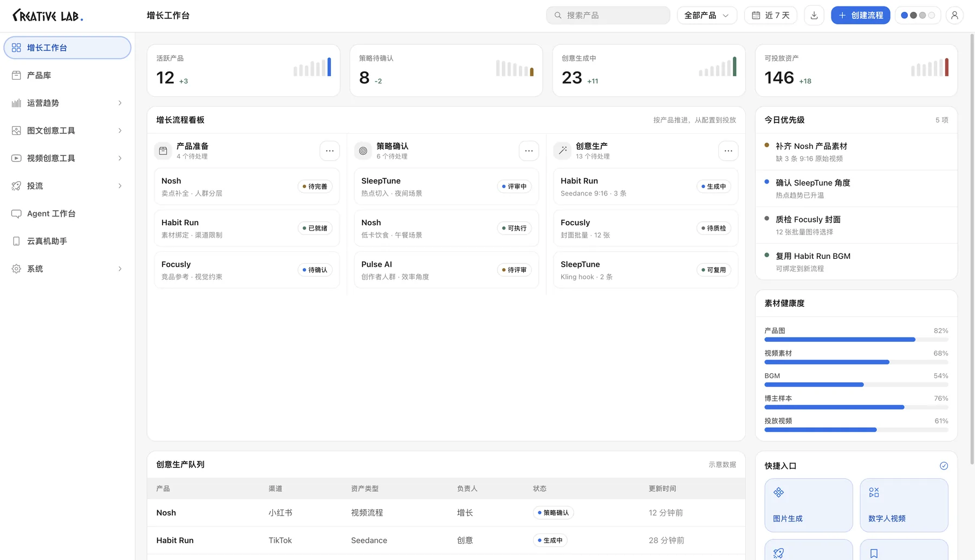Click the Creative Lab logo
Screen dimensions: 975x560
pos(48,16)
